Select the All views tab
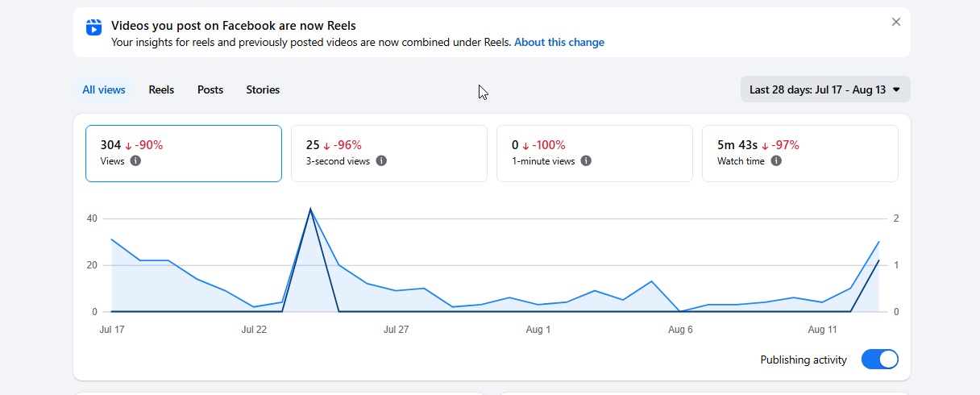The height and width of the screenshot is (395, 980). coord(104,89)
